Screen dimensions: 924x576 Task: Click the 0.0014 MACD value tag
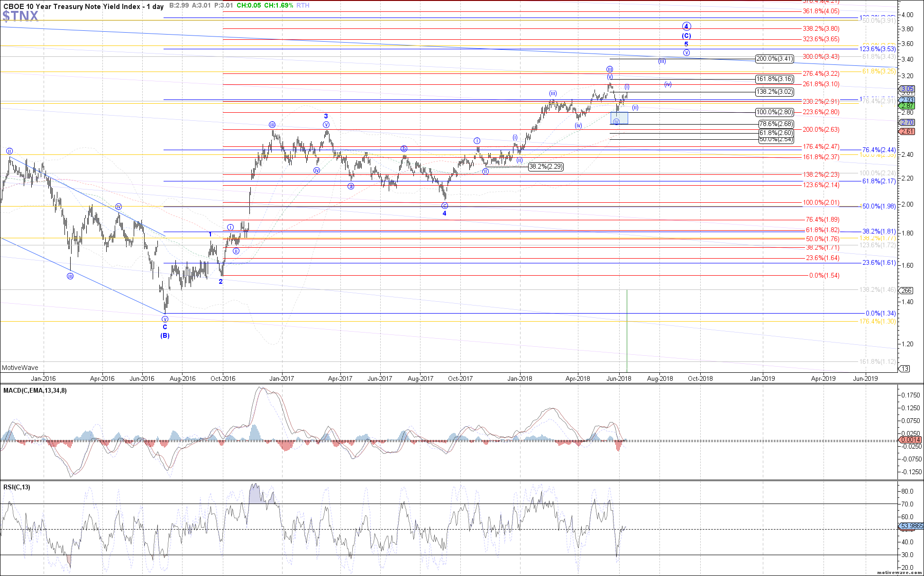click(x=910, y=440)
